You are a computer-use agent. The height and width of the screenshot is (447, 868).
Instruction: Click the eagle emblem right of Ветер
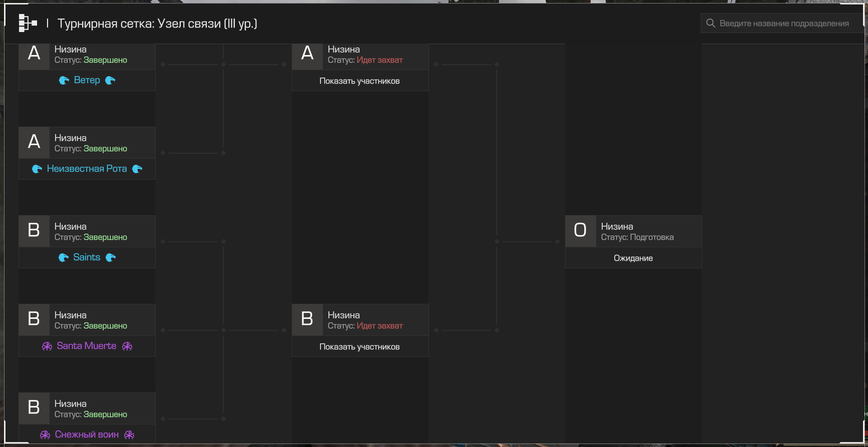pyautogui.click(x=110, y=81)
